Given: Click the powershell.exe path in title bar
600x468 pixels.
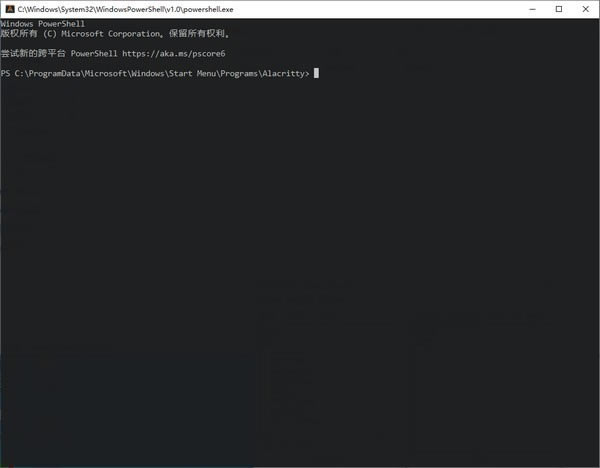Looking at the screenshot, I should [126, 9].
